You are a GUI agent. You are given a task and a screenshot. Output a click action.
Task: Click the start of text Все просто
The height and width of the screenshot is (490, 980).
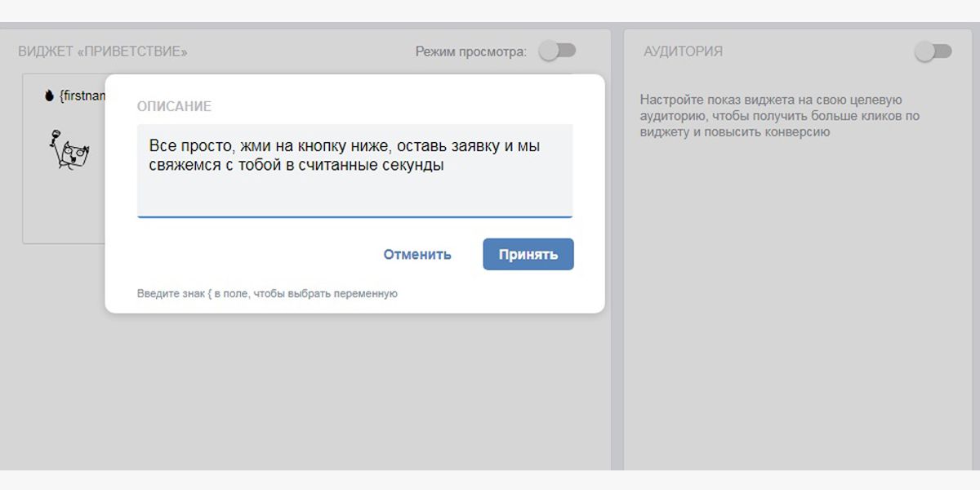(x=149, y=146)
